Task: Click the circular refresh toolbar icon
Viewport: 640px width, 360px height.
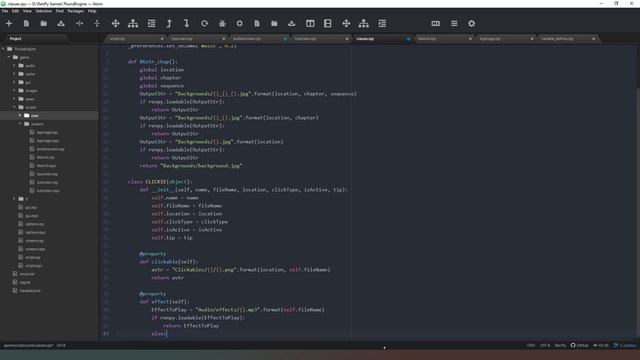Action: (204, 24)
